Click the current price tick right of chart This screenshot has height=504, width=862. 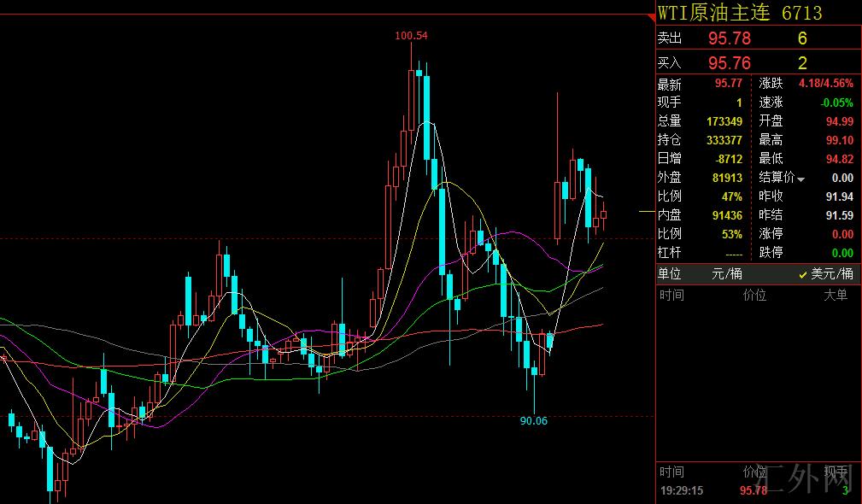(646, 210)
